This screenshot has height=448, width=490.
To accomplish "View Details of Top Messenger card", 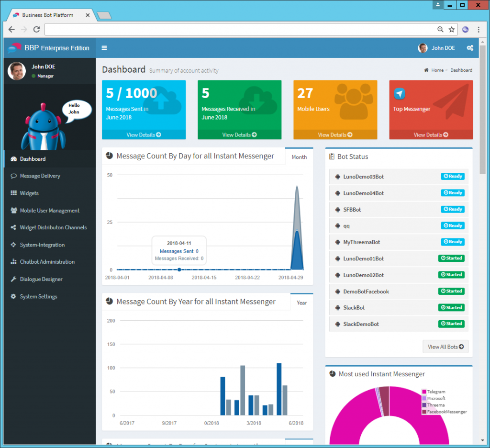I will click(x=431, y=135).
